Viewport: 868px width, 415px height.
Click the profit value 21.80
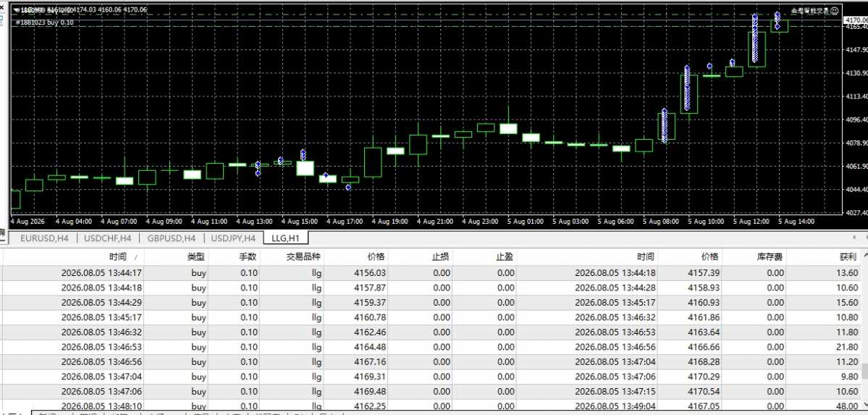pos(848,348)
